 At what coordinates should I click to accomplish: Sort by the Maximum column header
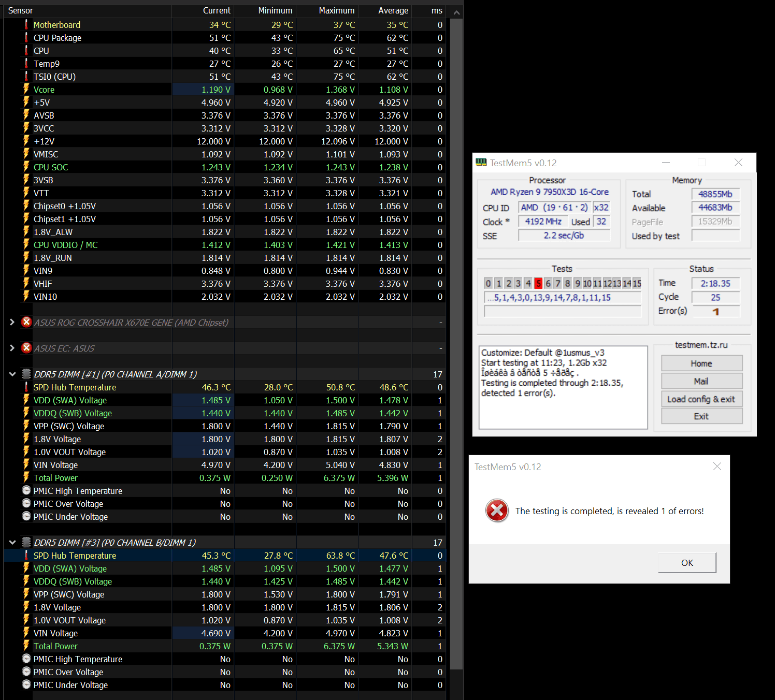click(x=327, y=10)
